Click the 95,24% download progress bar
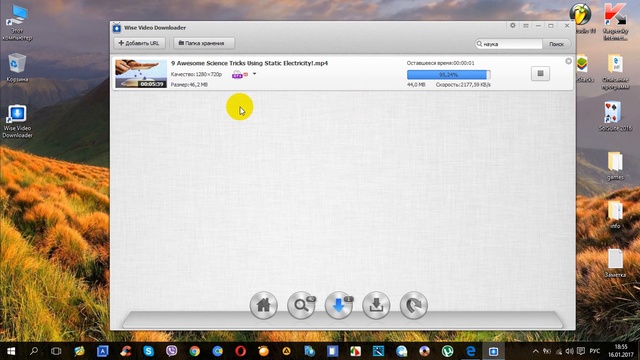 449,75
